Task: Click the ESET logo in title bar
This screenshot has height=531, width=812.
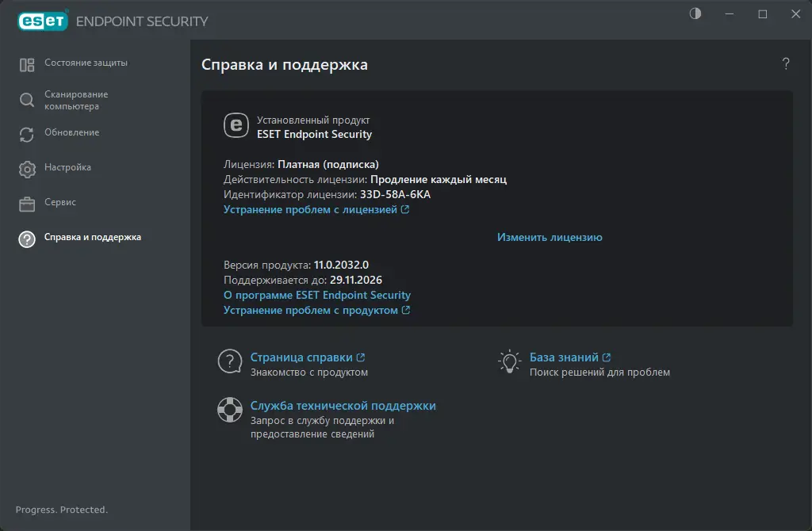Action: [43, 21]
